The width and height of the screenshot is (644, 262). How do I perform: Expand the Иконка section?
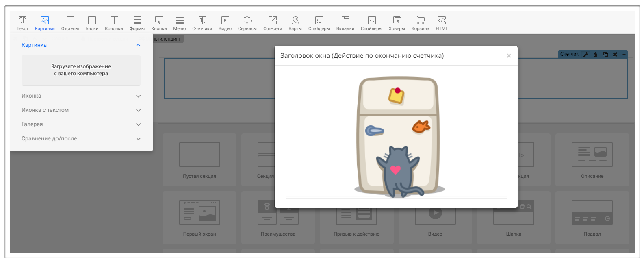[x=138, y=96]
